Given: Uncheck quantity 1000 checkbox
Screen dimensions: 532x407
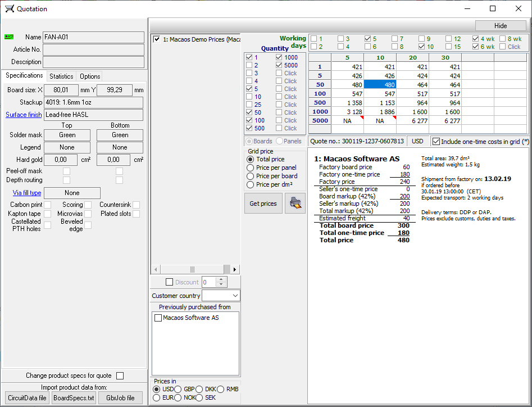Looking at the screenshot, I should coord(279,57).
